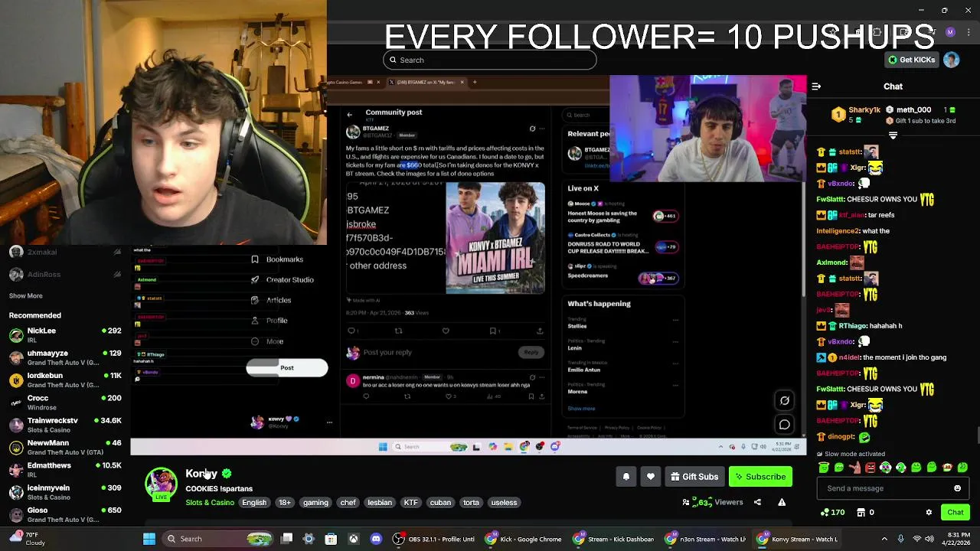The width and height of the screenshot is (980, 551).
Task: Open Chrome profile M avatar
Action: pos(950,32)
